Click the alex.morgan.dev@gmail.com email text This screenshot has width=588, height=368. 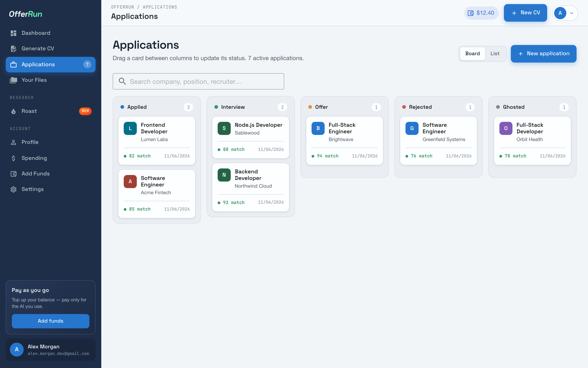(58, 354)
